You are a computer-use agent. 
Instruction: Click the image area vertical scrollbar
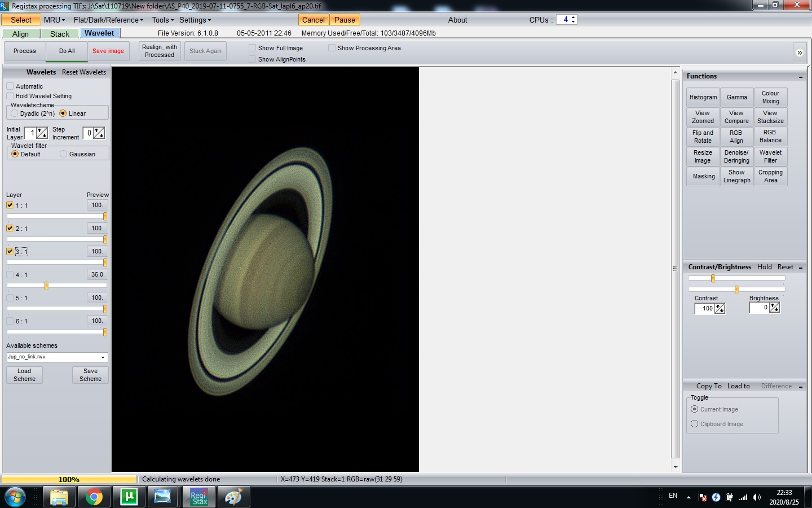pyautogui.click(x=675, y=269)
